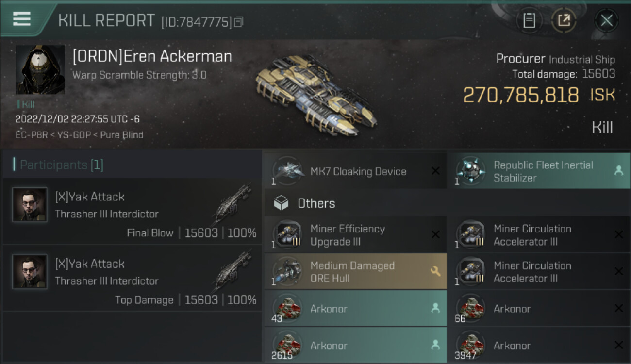Viewport: 631px width, 364px height.
Task: Open the hamburger menu
Action: [22, 19]
